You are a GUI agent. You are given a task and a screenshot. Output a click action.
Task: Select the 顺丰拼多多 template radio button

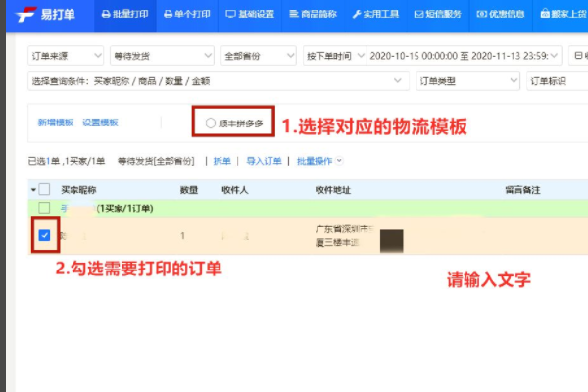point(211,122)
